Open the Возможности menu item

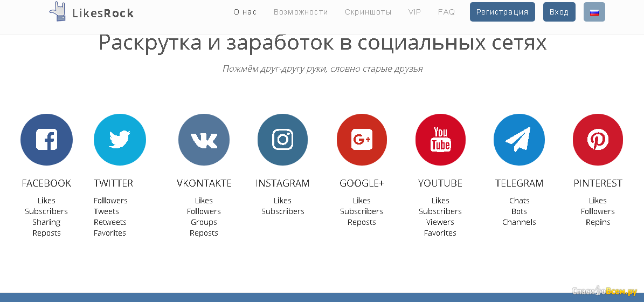301,12
